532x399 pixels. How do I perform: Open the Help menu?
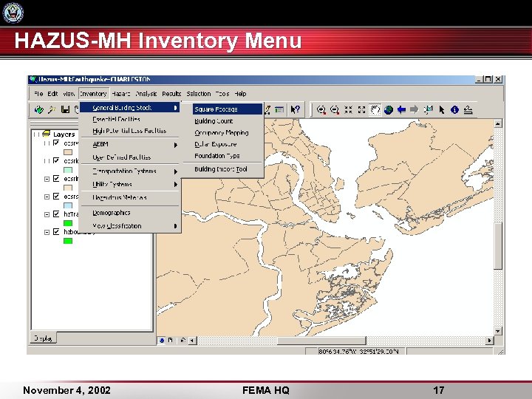(x=240, y=94)
